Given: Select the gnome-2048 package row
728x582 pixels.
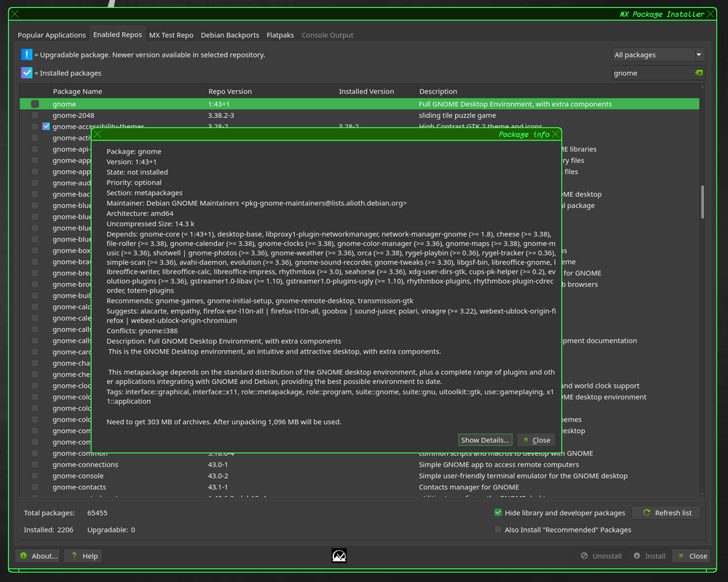Looking at the screenshot, I should point(360,115).
